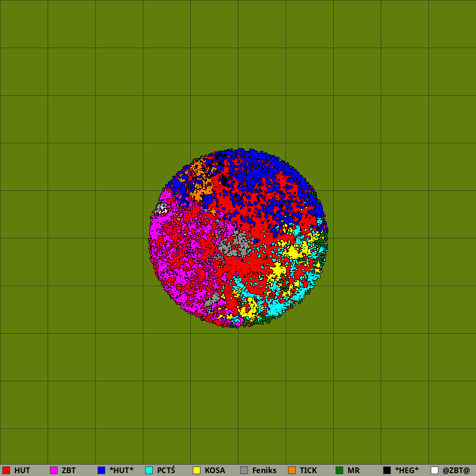The height and width of the screenshot is (476, 476).
Task: Select the @ZBT@ legend label
Action: coord(456,471)
